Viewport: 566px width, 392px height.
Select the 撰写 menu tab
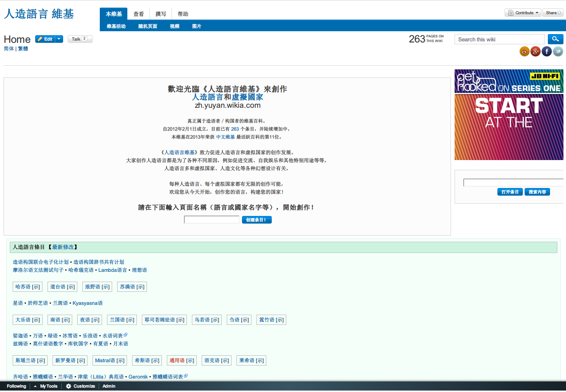click(x=161, y=14)
